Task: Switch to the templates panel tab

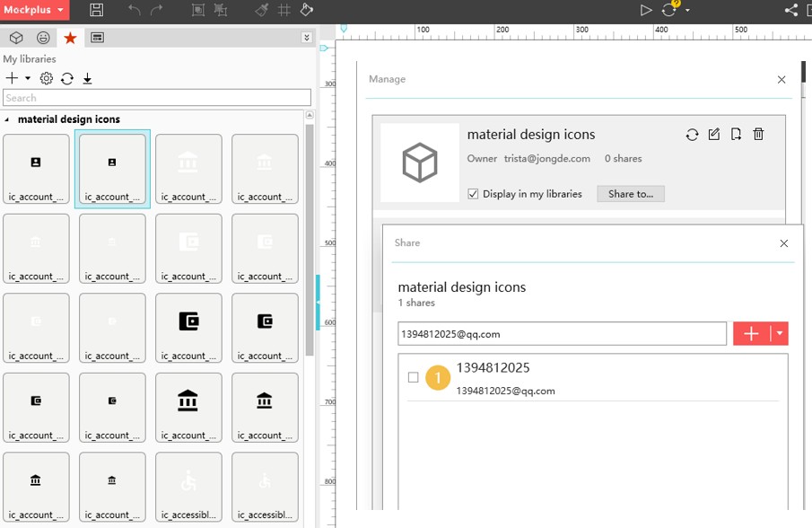Action: pos(98,38)
